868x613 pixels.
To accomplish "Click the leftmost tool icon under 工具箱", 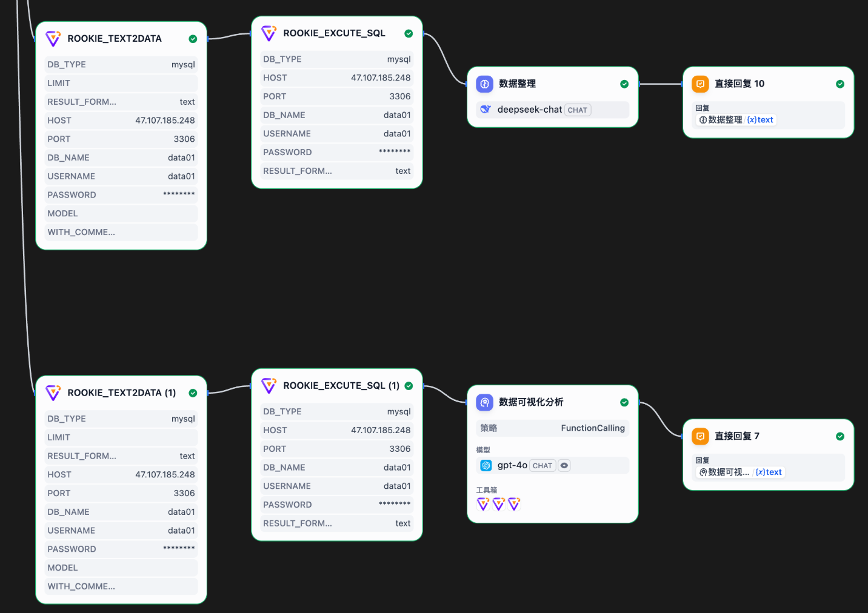I will 483,504.
